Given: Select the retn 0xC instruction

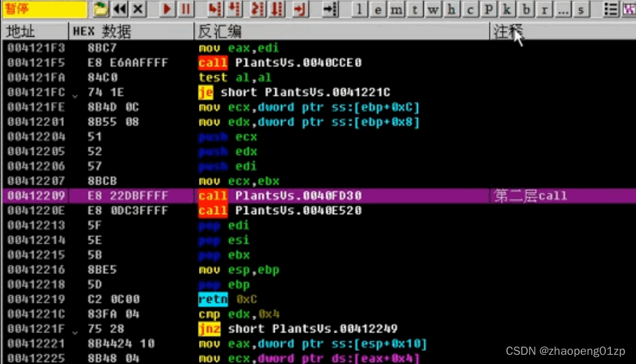Looking at the screenshot, I should pyautogui.click(x=227, y=299).
